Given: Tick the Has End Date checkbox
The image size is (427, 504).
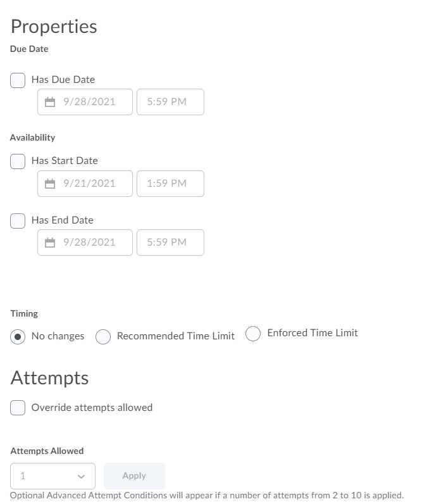Looking at the screenshot, I should (x=18, y=221).
